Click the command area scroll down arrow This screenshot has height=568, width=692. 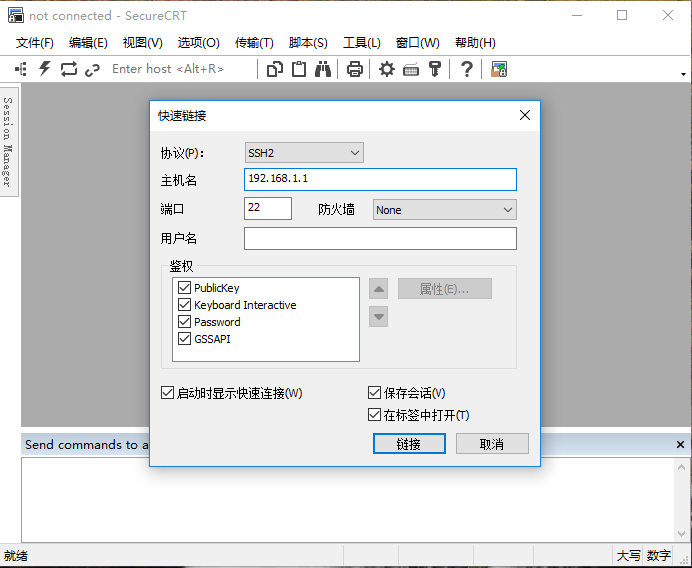point(681,534)
